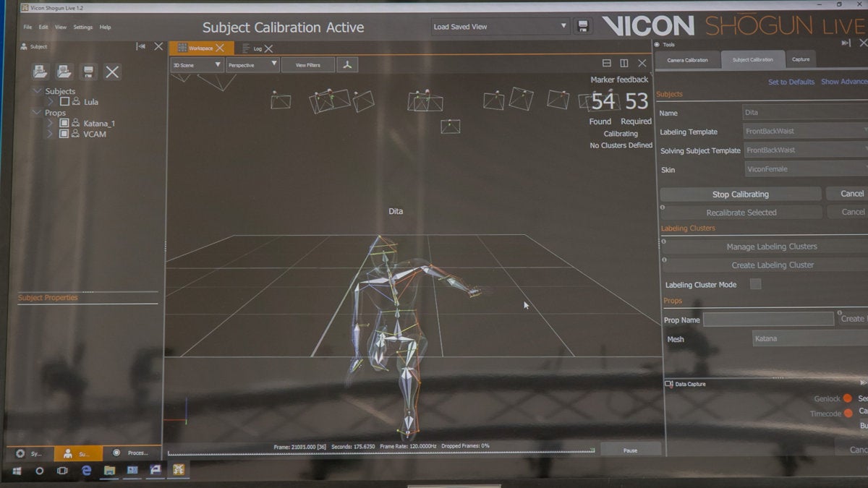868x488 pixels.
Task: Close the Log tab
Action: click(268, 48)
